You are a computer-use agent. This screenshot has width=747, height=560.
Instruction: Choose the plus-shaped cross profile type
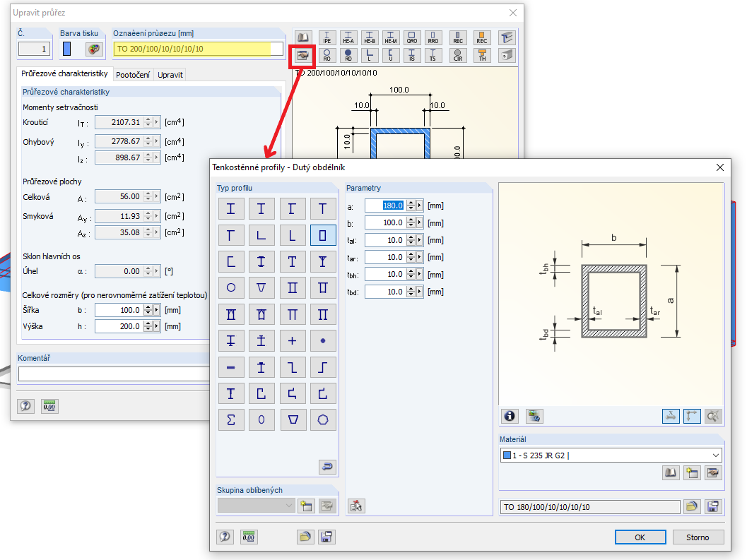click(x=292, y=340)
